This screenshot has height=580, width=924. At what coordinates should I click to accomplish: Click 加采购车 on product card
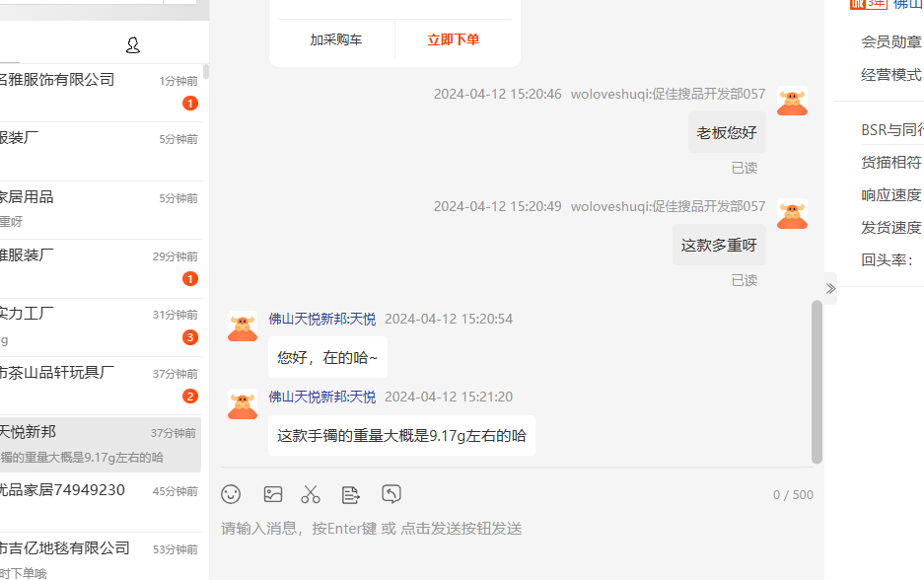pos(335,39)
